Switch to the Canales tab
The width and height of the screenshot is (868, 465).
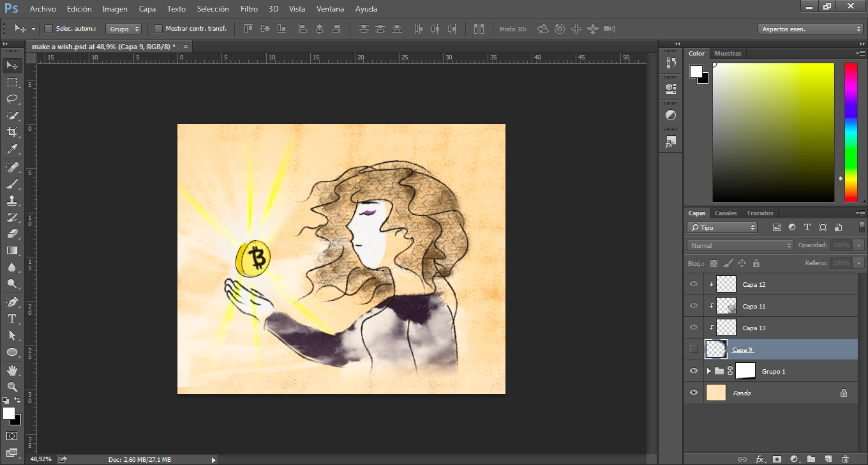pos(725,213)
